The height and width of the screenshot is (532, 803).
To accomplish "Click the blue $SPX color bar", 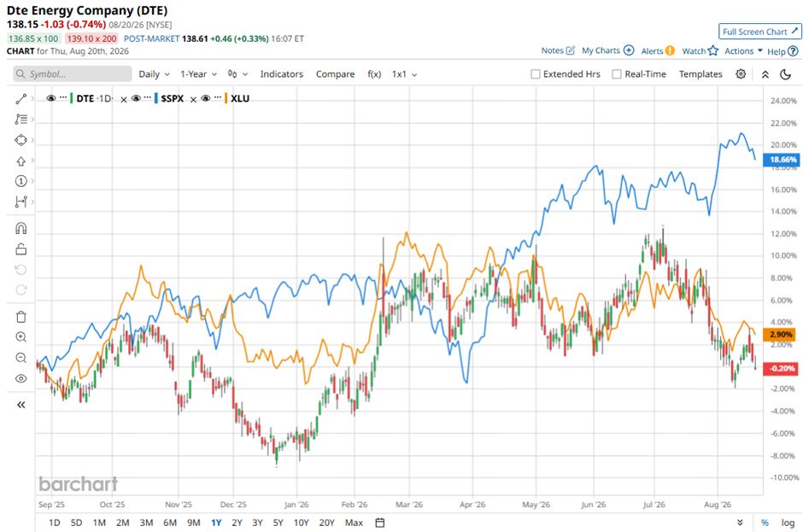I will [155, 98].
